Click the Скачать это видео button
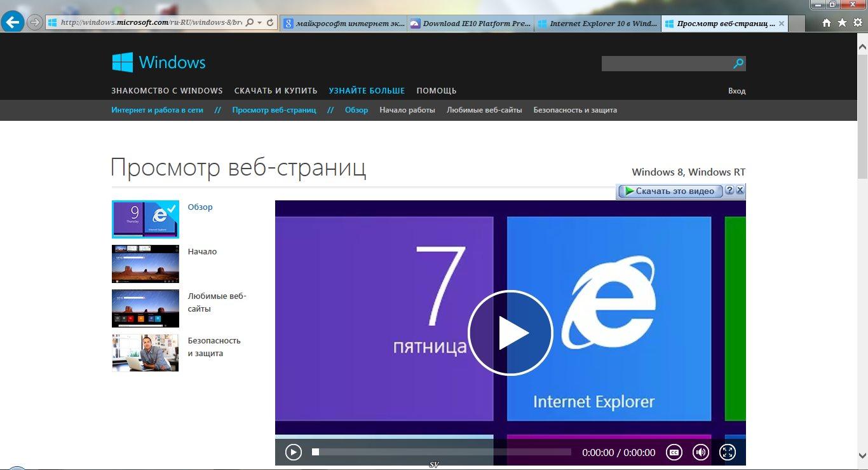This screenshot has width=868, height=470. (671, 191)
